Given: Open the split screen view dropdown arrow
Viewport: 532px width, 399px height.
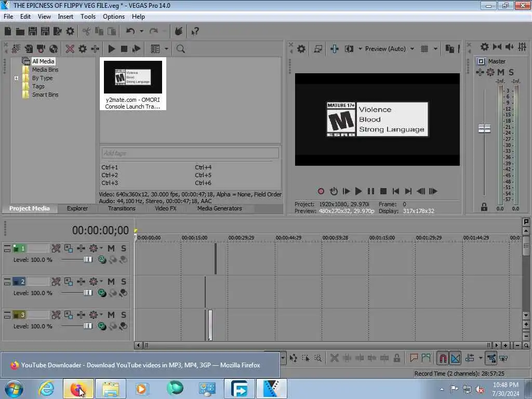Looking at the screenshot, I should click(x=360, y=49).
